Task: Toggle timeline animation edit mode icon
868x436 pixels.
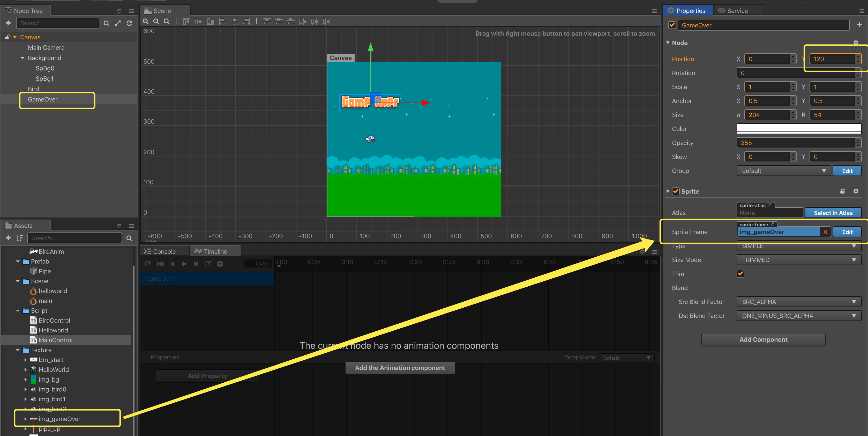Action: tap(148, 264)
